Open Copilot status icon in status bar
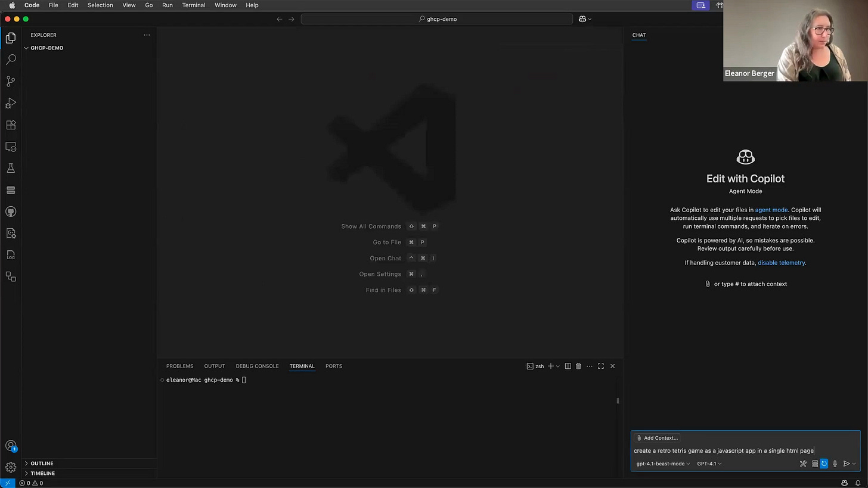 844,483
